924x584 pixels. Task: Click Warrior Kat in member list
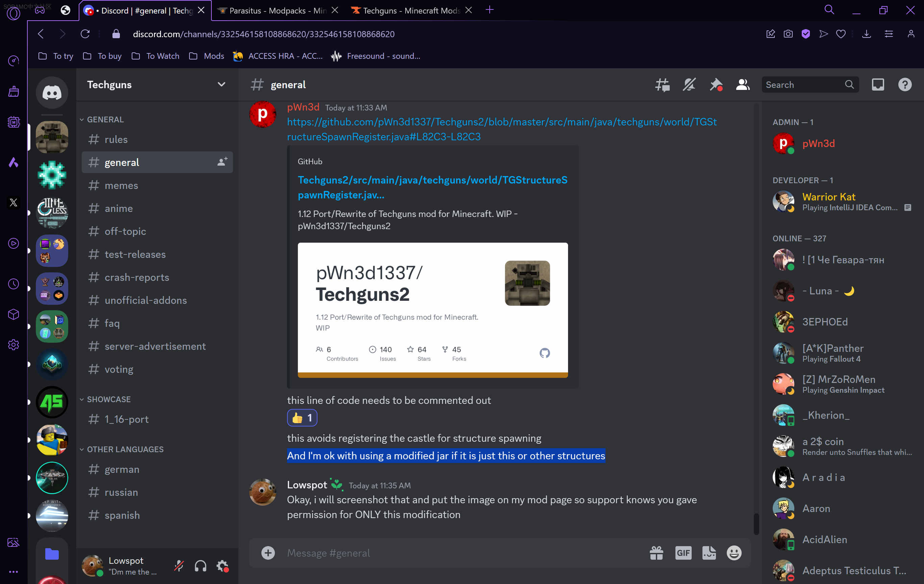click(842, 201)
